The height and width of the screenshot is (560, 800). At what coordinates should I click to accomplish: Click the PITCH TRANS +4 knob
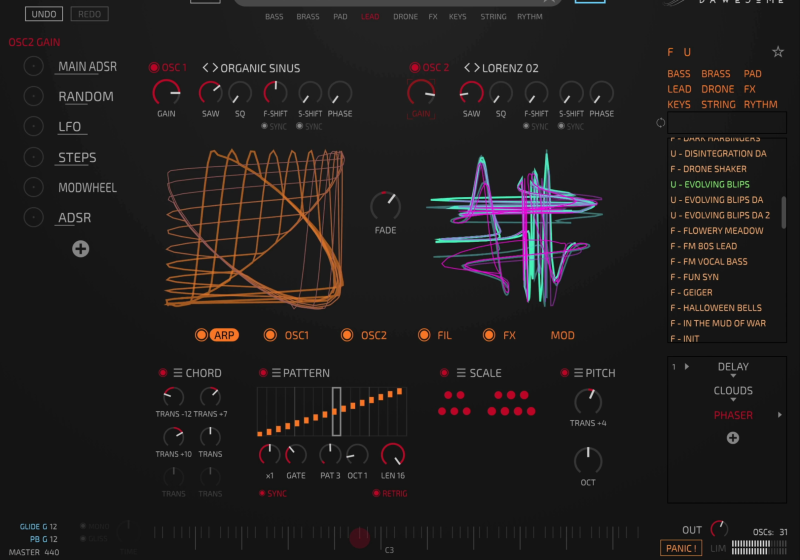pyautogui.click(x=588, y=402)
